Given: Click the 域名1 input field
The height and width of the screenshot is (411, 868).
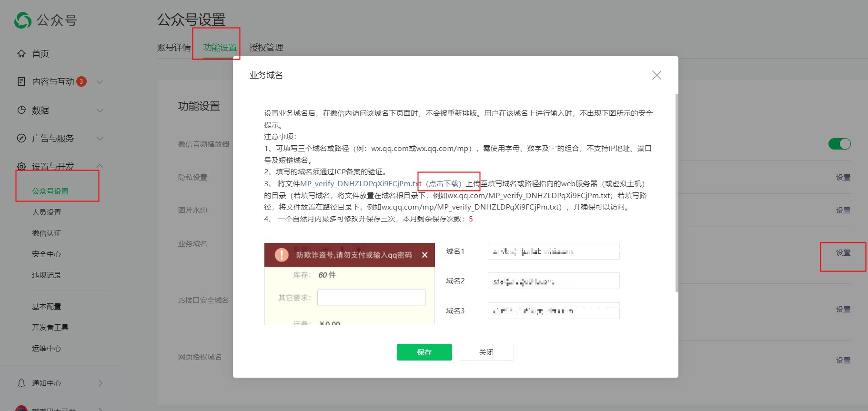Looking at the screenshot, I should click(554, 251).
